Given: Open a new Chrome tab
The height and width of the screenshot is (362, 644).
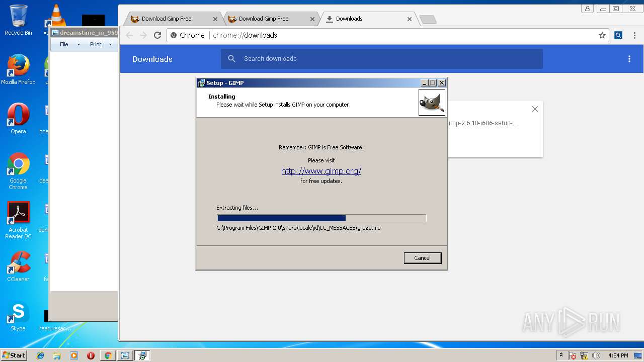Looking at the screenshot, I should click(428, 19).
